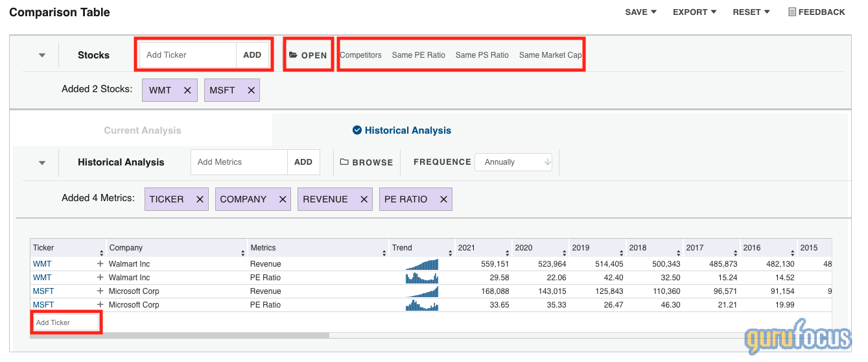
Task: Sort by the 2018 column arrows
Action: point(679,253)
